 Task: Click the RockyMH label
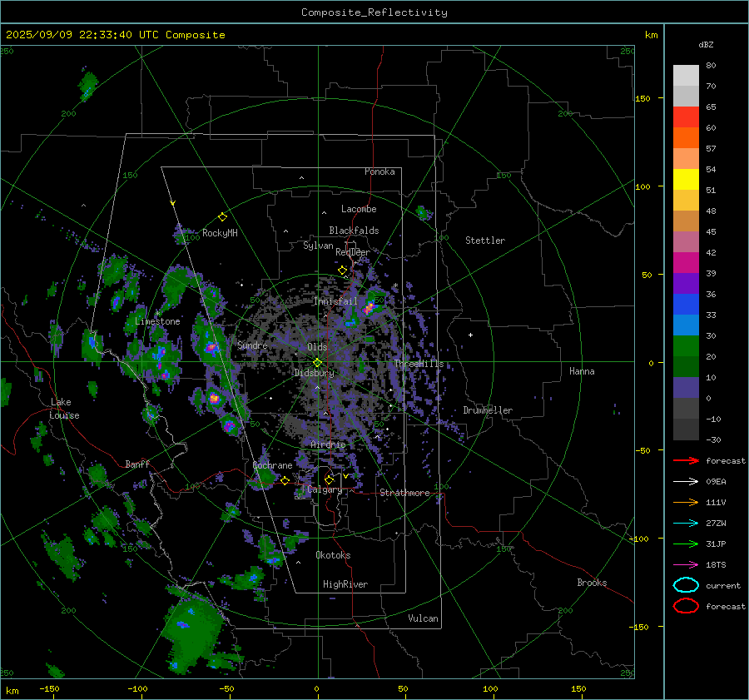point(220,233)
